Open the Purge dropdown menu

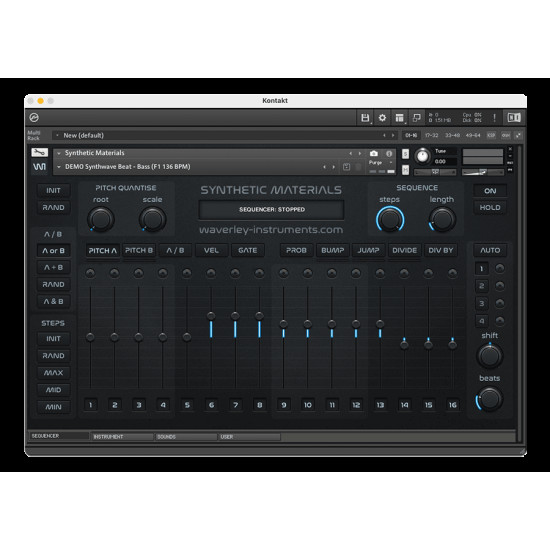point(381,163)
